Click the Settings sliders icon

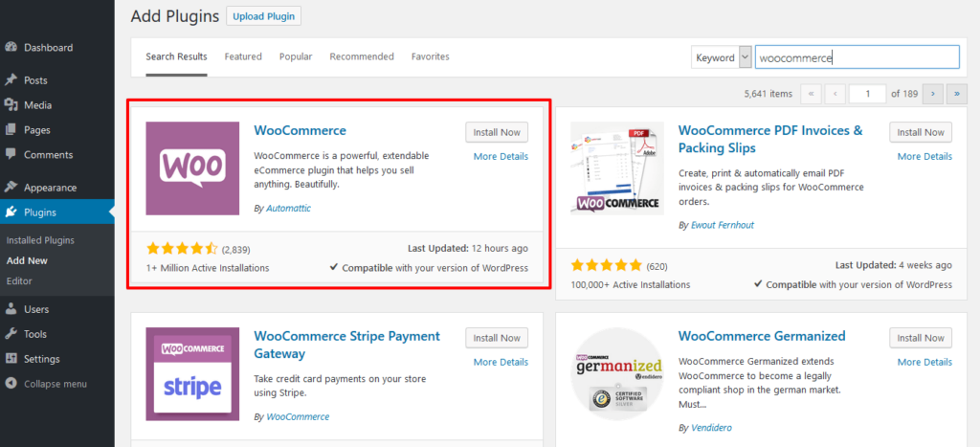tap(11, 359)
